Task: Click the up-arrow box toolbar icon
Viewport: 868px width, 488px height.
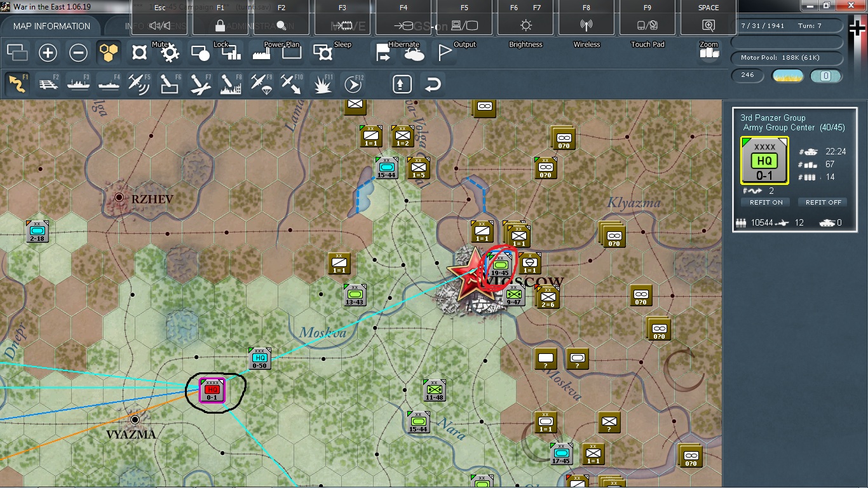Action: (402, 84)
